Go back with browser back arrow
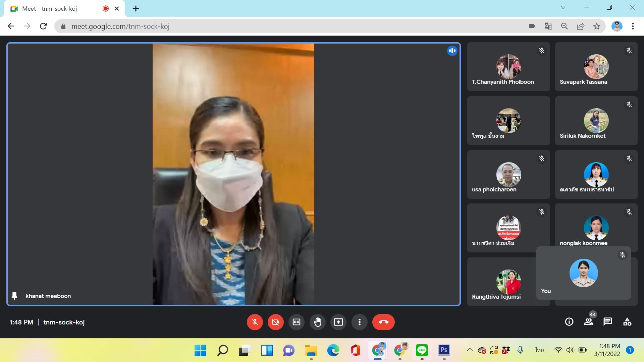The image size is (644, 362). (11, 26)
